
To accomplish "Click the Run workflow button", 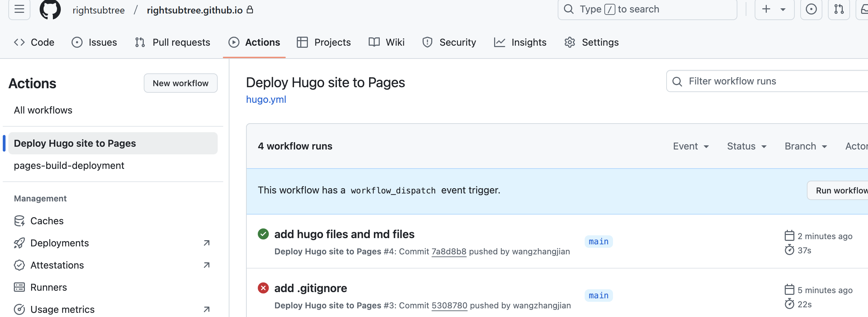I will [838, 190].
